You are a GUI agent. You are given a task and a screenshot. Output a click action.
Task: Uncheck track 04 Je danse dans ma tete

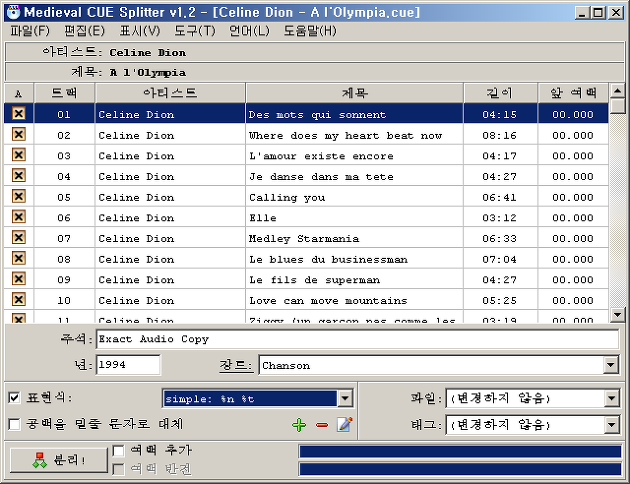pyautogui.click(x=18, y=176)
